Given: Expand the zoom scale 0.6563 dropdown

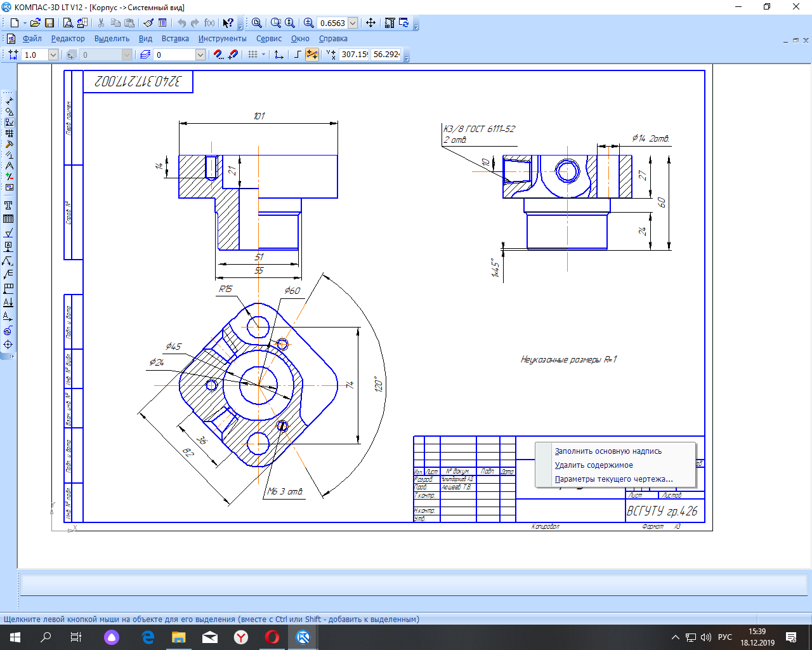Looking at the screenshot, I should (x=353, y=23).
